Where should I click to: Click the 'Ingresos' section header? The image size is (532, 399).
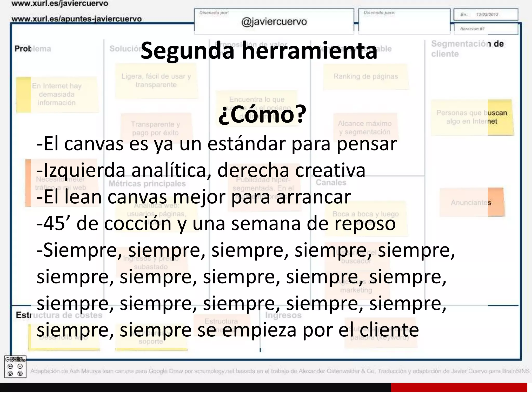[x=283, y=315]
